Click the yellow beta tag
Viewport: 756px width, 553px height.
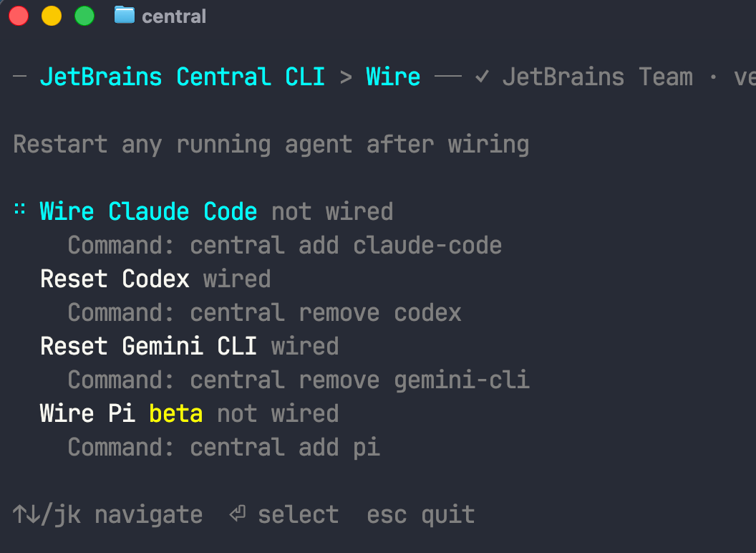(x=176, y=413)
